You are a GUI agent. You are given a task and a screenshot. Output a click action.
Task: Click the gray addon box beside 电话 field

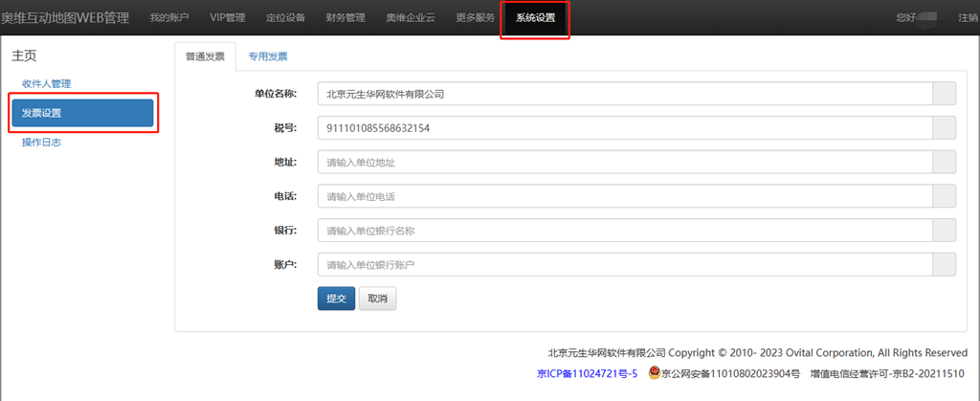tap(944, 196)
